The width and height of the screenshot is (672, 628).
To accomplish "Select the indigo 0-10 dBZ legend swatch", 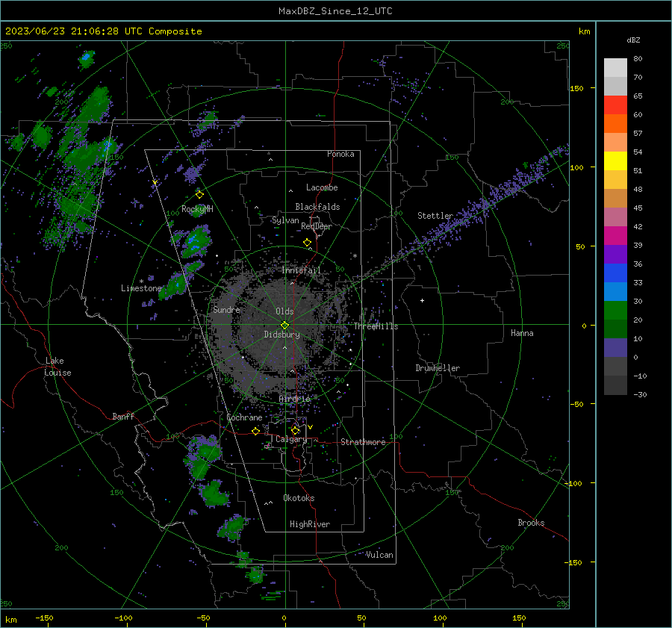I will (x=615, y=348).
